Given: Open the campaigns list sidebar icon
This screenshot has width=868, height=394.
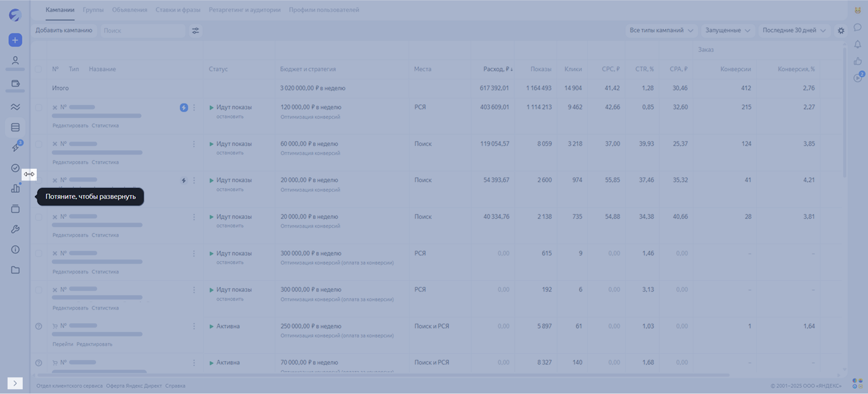Looking at the screenshot, I should tap(15, 128).
